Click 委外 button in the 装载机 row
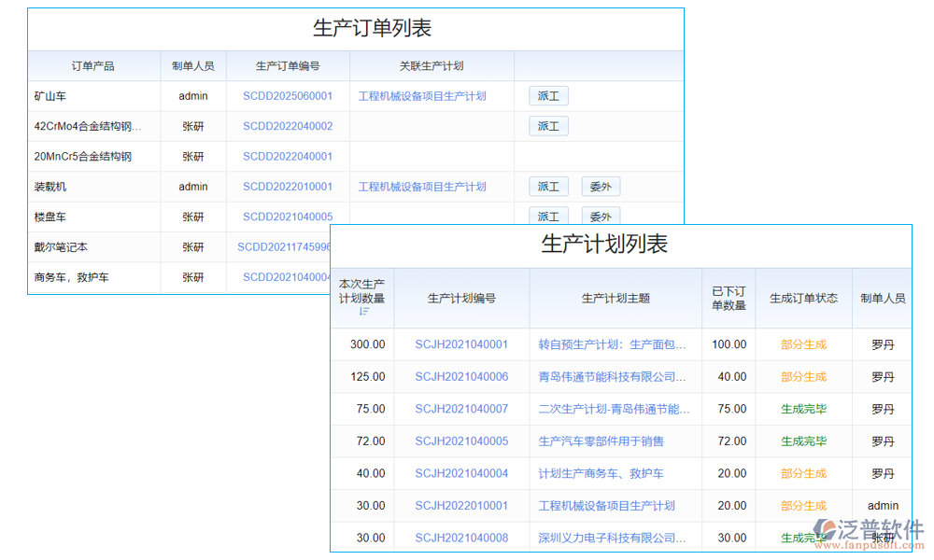The image size is (934, 560). pyautogui.click(x=601, y=187)
